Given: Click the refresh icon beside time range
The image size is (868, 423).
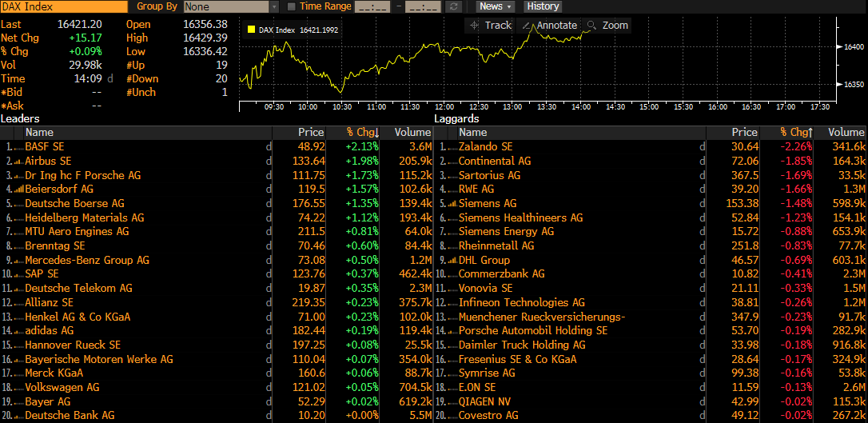Looking at the screenshot, I should tap(454, 6).
